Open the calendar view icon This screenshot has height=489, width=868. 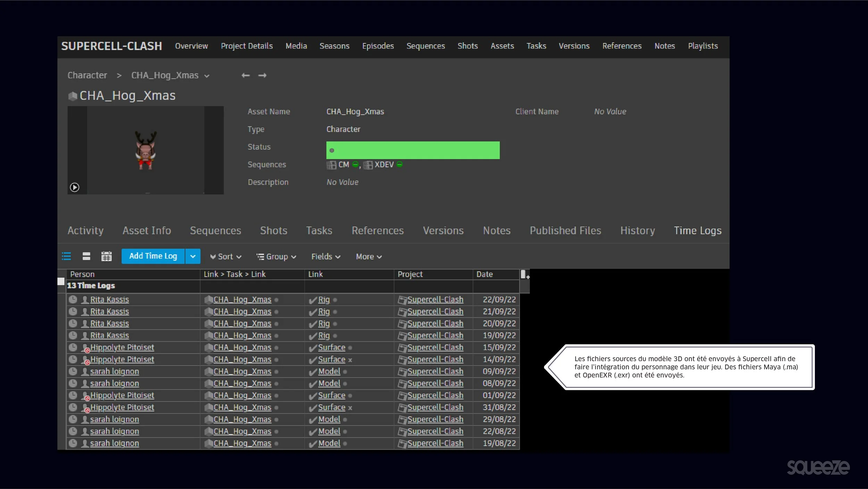point(106,256)
